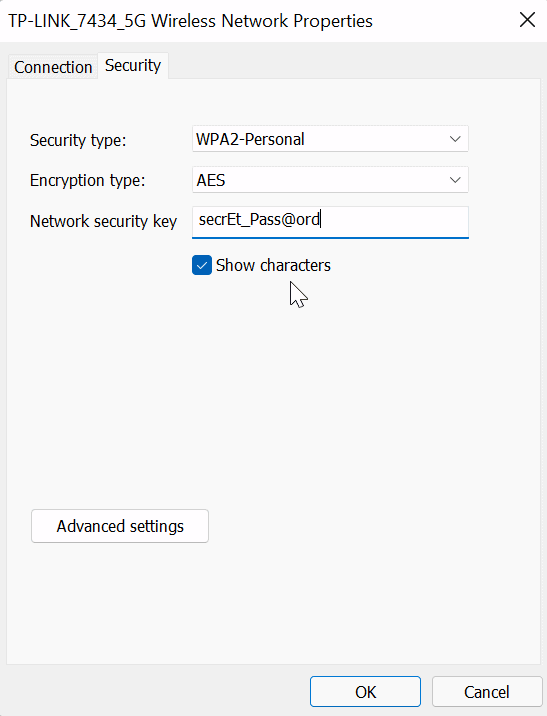
Task: Open Advanced settings
Action: point(120,526)
